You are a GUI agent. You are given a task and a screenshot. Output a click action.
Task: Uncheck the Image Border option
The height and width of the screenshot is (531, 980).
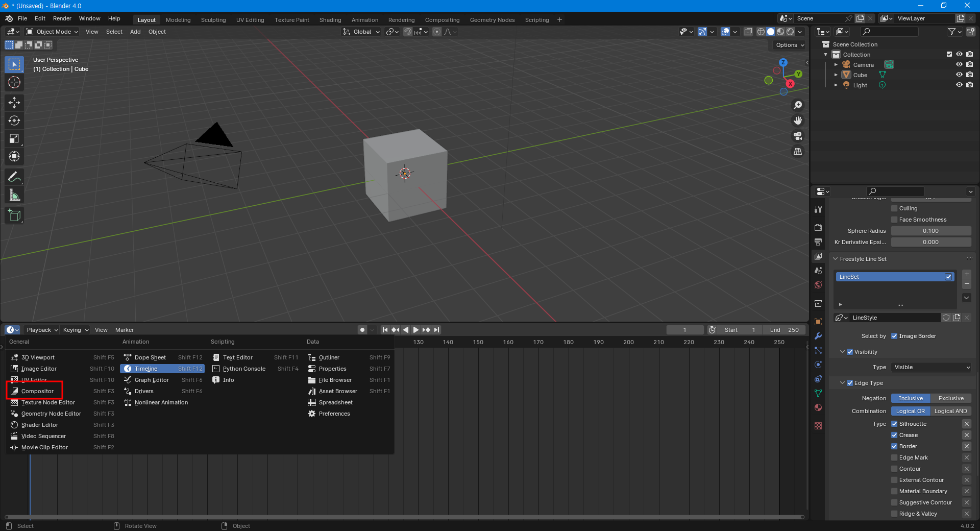[x=894, y=336]
